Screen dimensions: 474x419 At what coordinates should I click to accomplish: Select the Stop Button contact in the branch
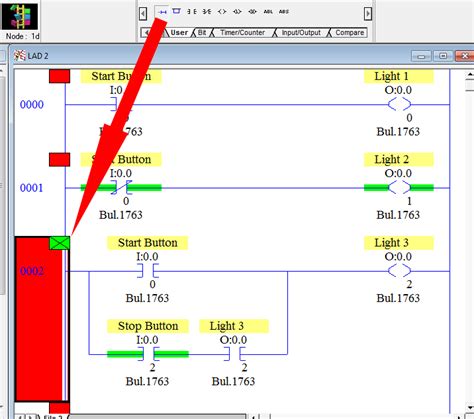point(148,354)
